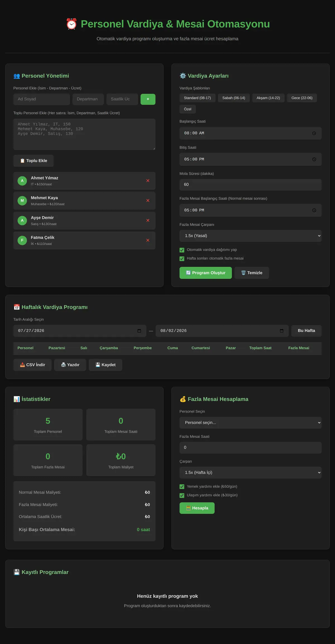
Task: Click Ahmet Yılmaz's green avatar
Action: coord(22,181)
